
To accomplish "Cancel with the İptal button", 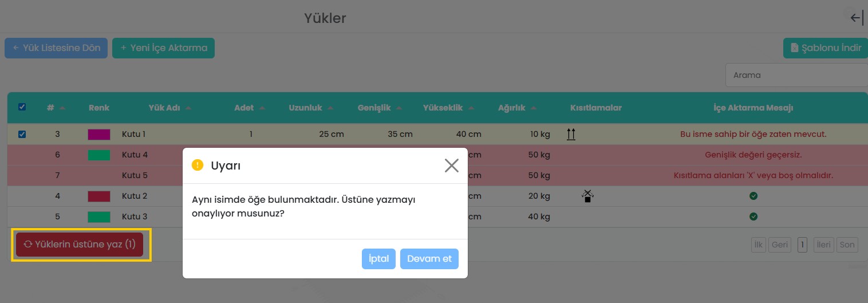I will coord(378,258).
